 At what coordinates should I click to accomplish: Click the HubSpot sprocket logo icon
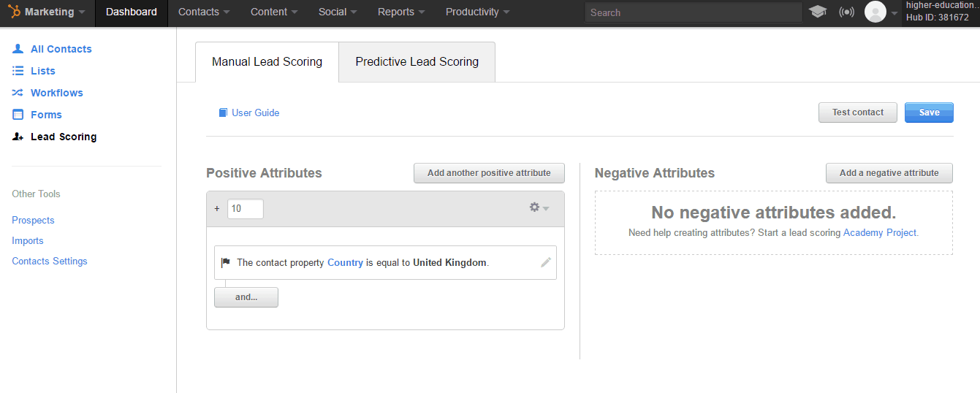click(x=15, y=12)
